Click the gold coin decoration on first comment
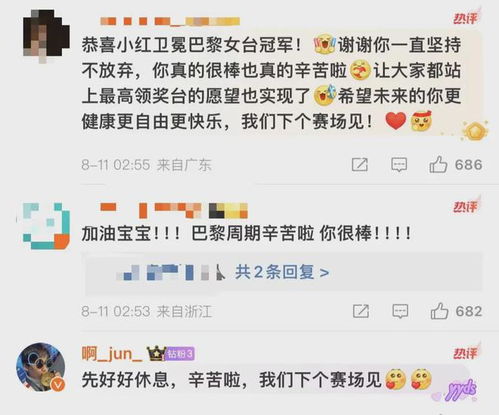The width and height of the screenshot is (499, 415). [475, 131]
